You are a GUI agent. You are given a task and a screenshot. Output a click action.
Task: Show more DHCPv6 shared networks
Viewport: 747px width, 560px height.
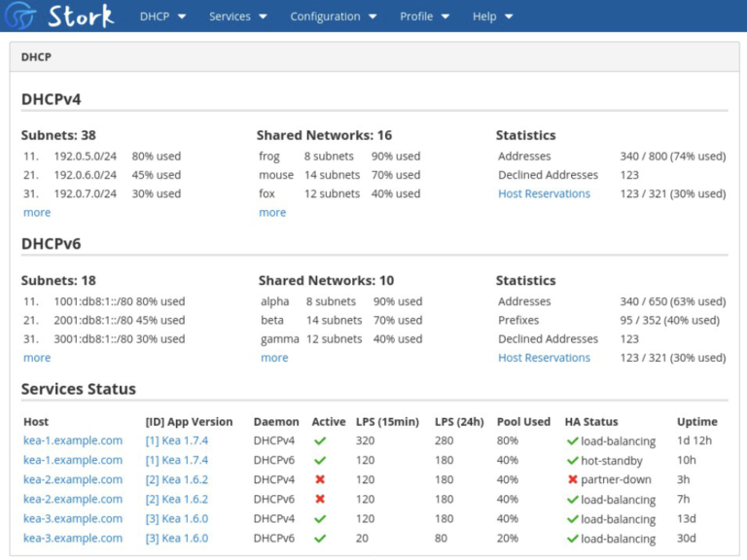coord(274,358)
